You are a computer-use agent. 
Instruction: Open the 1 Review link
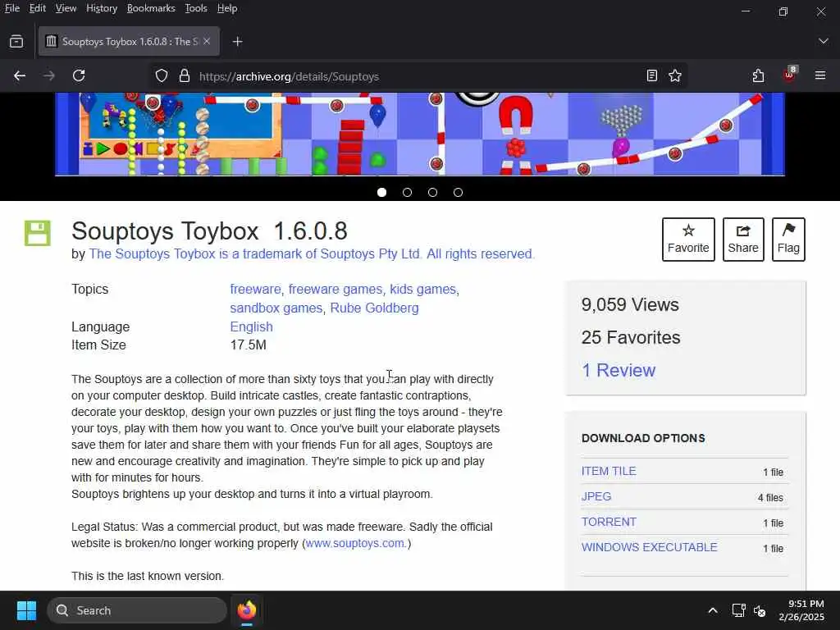click(x=619, y=370)
